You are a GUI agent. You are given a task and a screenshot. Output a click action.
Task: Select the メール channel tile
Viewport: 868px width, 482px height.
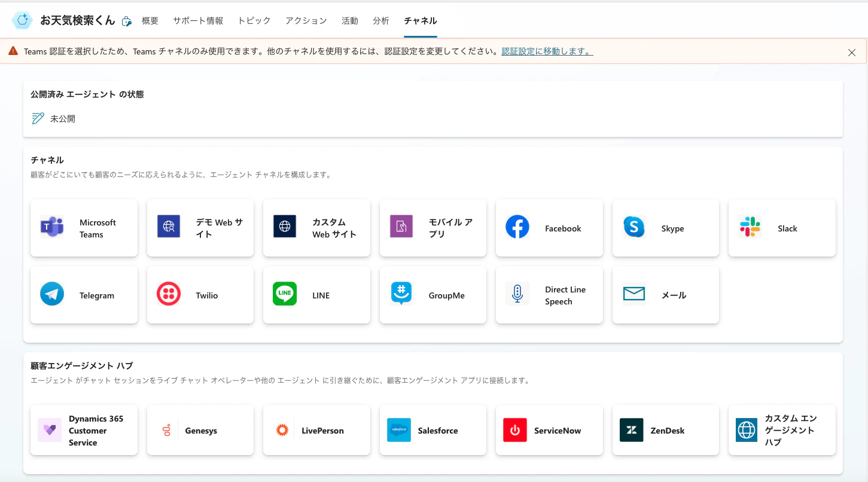665,295
